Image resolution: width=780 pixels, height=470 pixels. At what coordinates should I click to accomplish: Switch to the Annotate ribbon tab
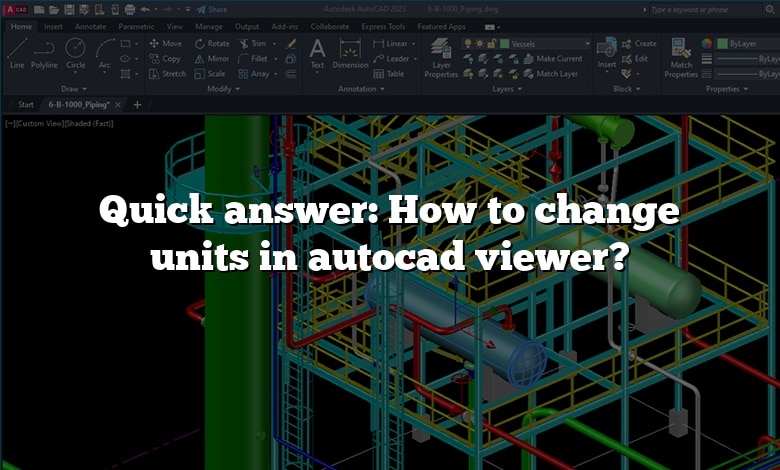(90, 27)
